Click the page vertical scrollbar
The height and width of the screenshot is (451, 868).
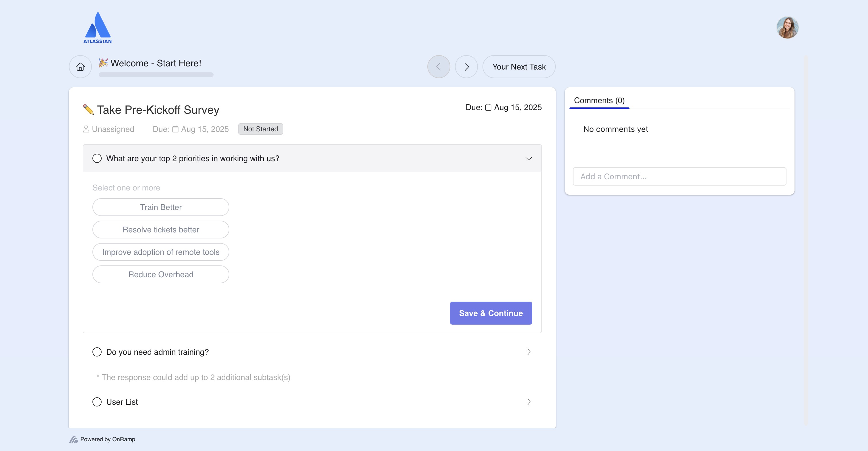(x=806, y=241)
